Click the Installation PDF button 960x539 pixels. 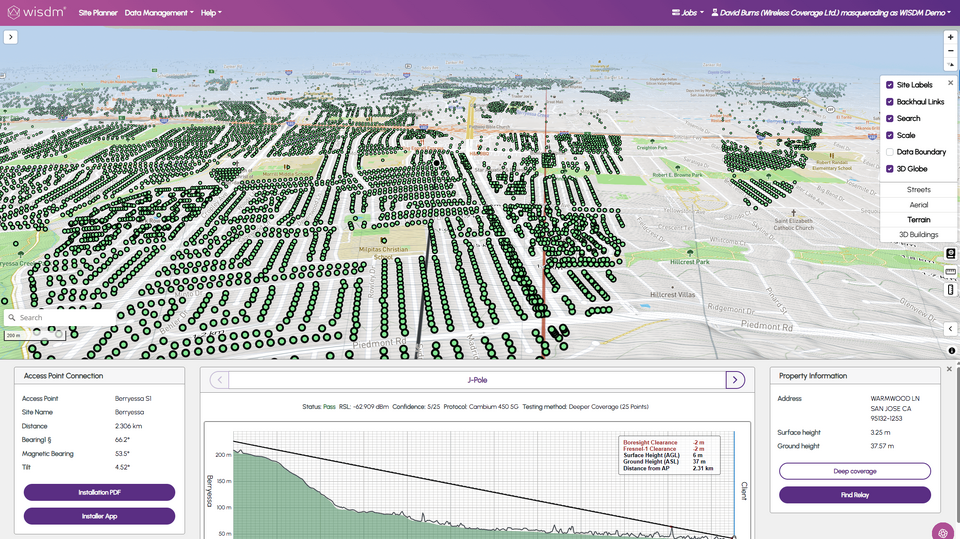pos(99,492)
